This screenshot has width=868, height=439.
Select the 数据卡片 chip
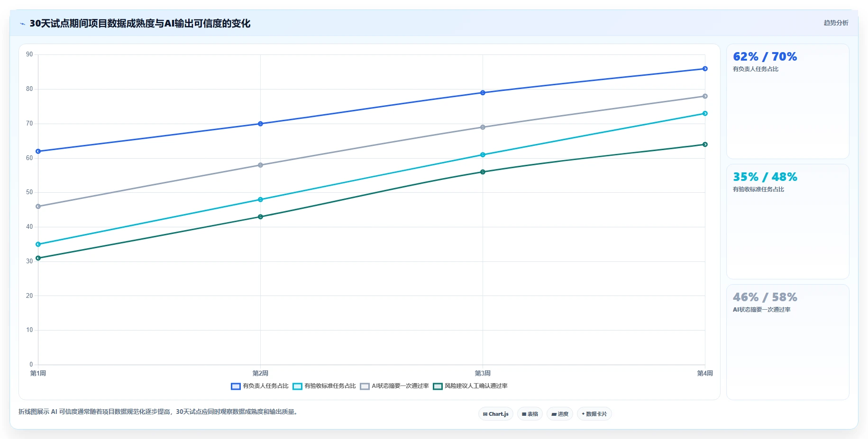tap(594, 414)
